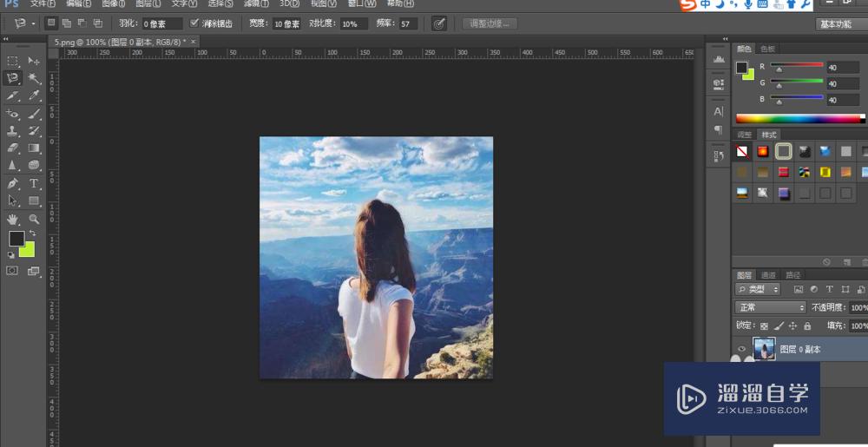Open the 选择(S) menu
The image size is (868, 447).
[220, 3]
